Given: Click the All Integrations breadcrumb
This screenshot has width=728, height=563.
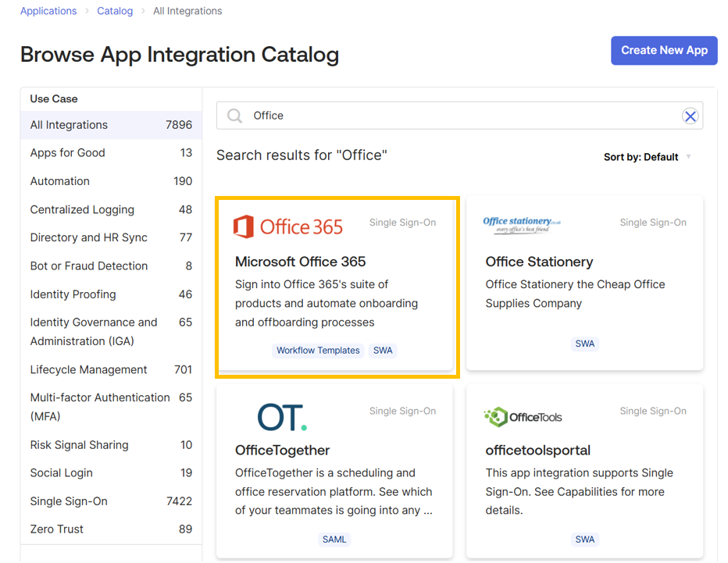Looking at the screenshot, I should [x=187, y=11].
